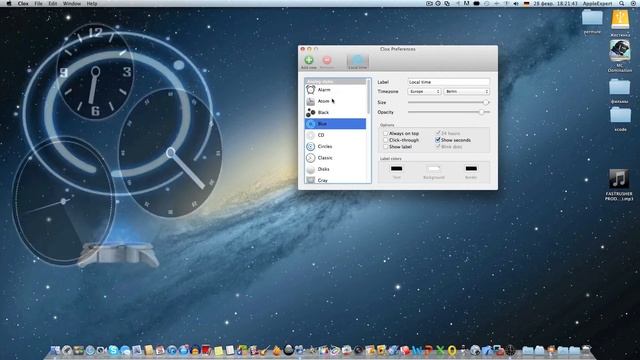This screenshot has width=640, height=360.
Task: Open the Edit menu
Action: pos(53,3)
